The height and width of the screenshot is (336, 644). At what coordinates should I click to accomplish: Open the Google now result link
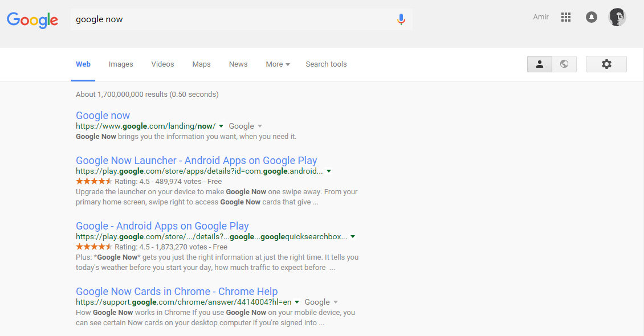103,116
